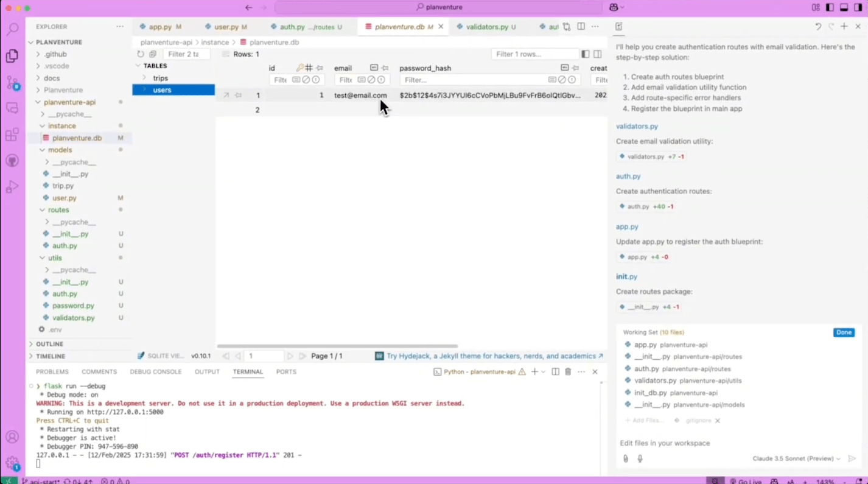Collapse the routes folder
The height and width of the screenshot is (484, 868).
click(58, 210)
